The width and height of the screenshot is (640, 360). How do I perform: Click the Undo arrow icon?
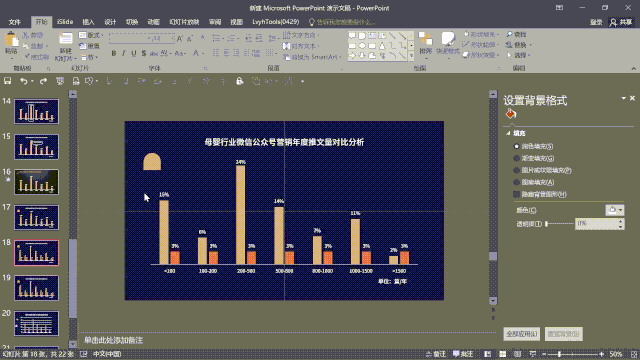click(24, 81)
